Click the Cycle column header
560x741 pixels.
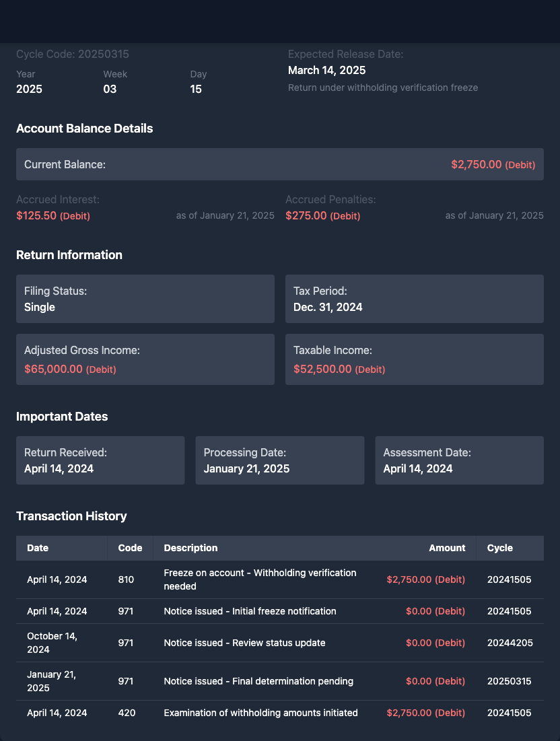click(499, 548)
